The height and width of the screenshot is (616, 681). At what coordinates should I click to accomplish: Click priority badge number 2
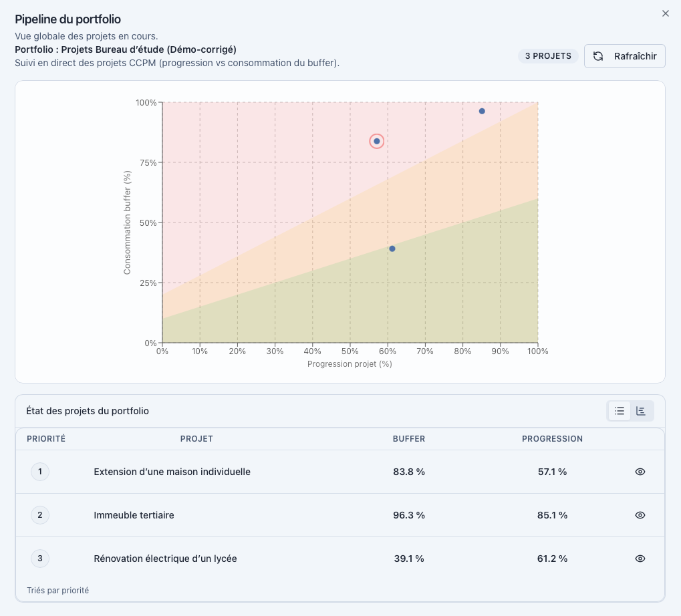coord(40,515)
